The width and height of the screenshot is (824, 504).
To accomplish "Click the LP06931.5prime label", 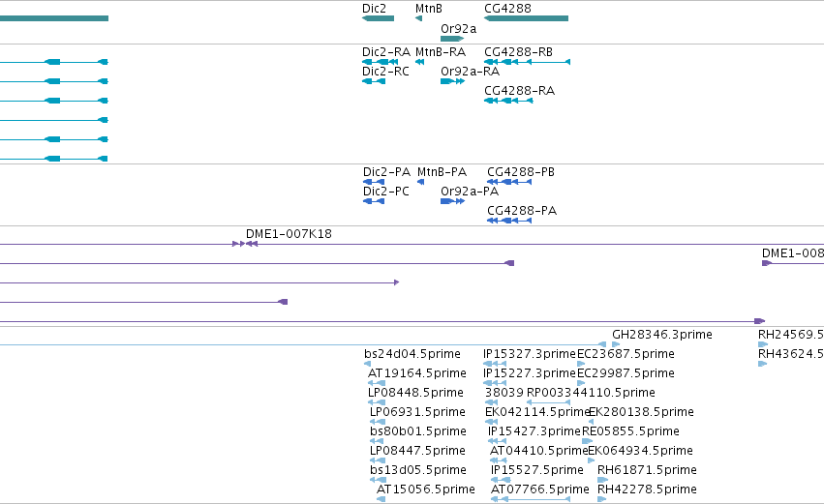I will (417, 412).
